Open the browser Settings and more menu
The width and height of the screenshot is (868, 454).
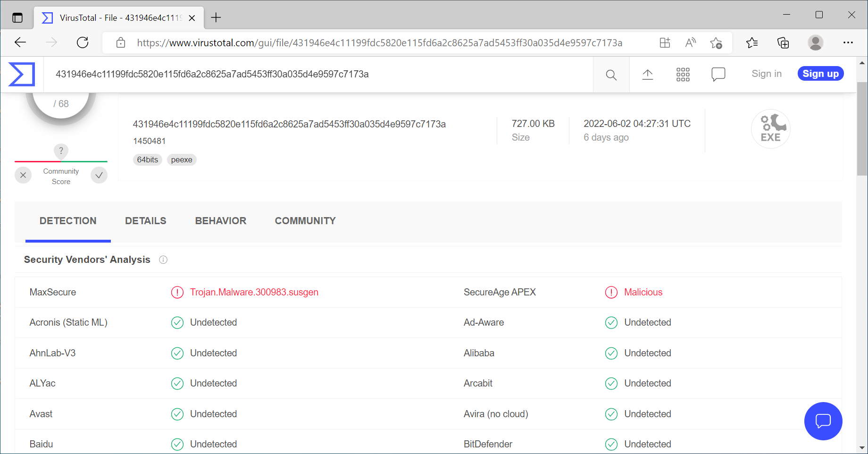(848, 43)
